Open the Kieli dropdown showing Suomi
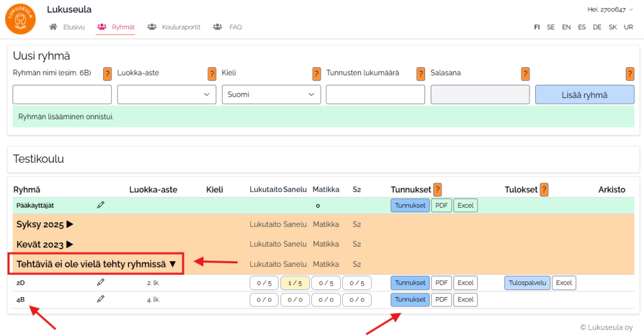 coord(271,94)
